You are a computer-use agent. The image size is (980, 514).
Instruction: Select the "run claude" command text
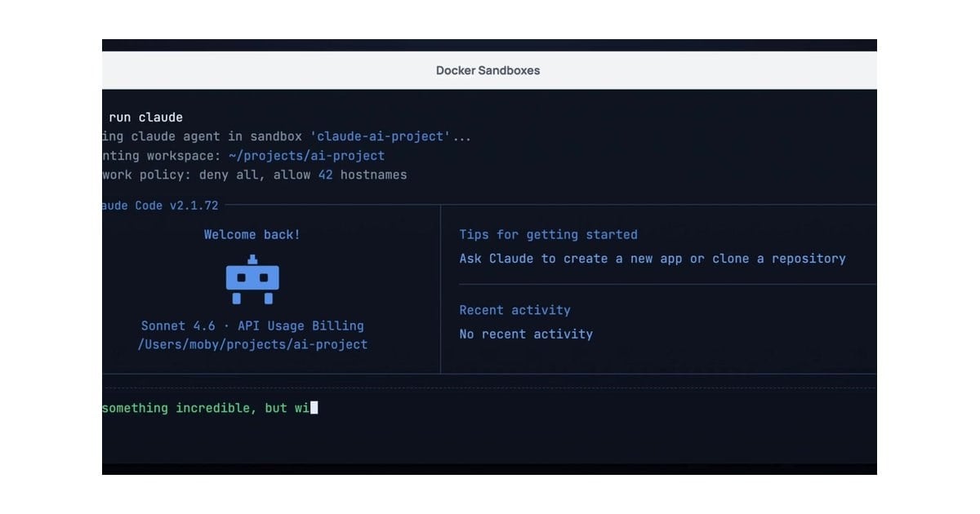click(x=146, y=117)
